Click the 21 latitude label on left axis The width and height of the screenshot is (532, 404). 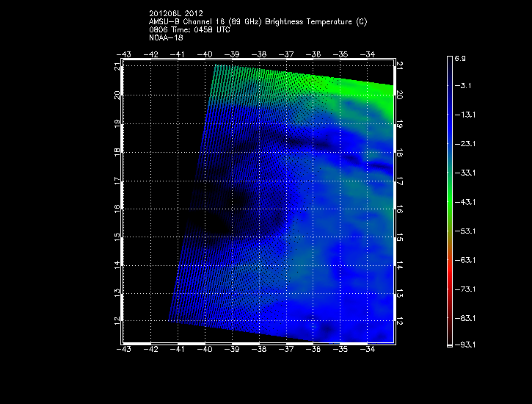(x=117, y=67)
